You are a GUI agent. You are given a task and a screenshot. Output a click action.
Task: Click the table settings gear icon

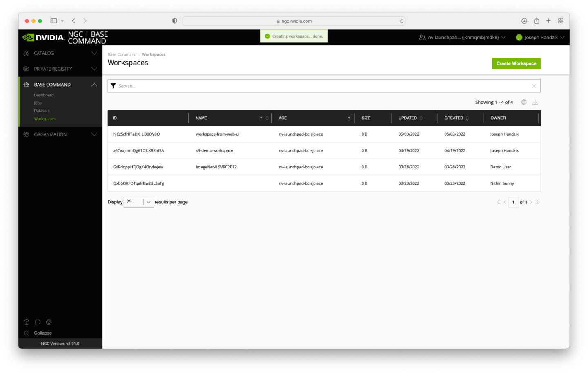coord(524,102)
